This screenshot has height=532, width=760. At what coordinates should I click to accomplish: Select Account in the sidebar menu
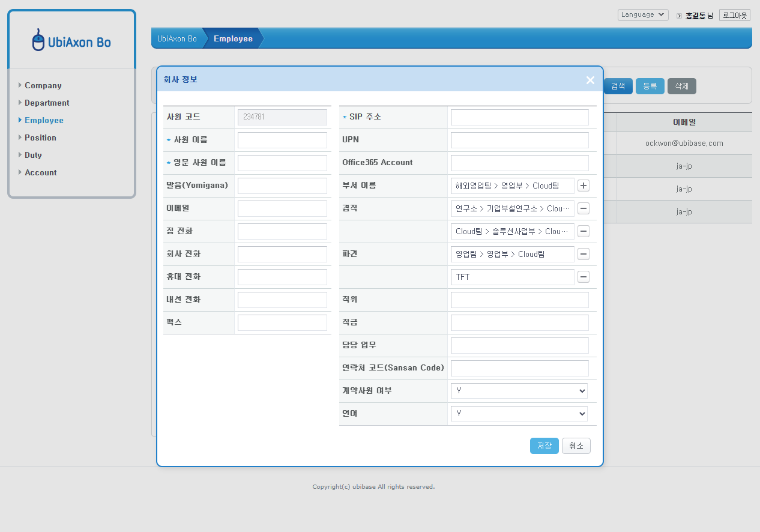pos(40,172)
